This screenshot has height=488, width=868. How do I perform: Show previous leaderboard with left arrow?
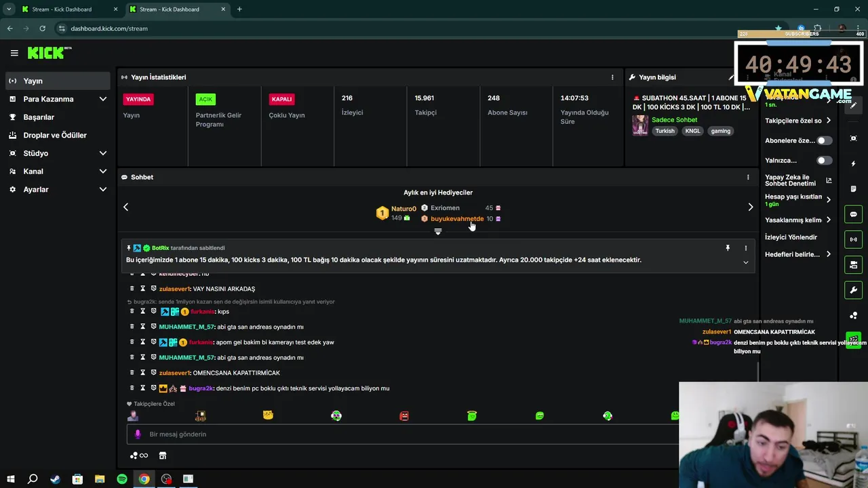coord(125,207)
